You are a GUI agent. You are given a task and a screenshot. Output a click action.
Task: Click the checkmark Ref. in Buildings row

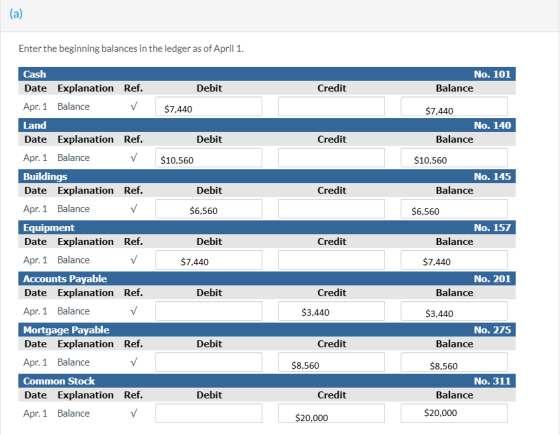pyautogui.click(x=134, y=209)
